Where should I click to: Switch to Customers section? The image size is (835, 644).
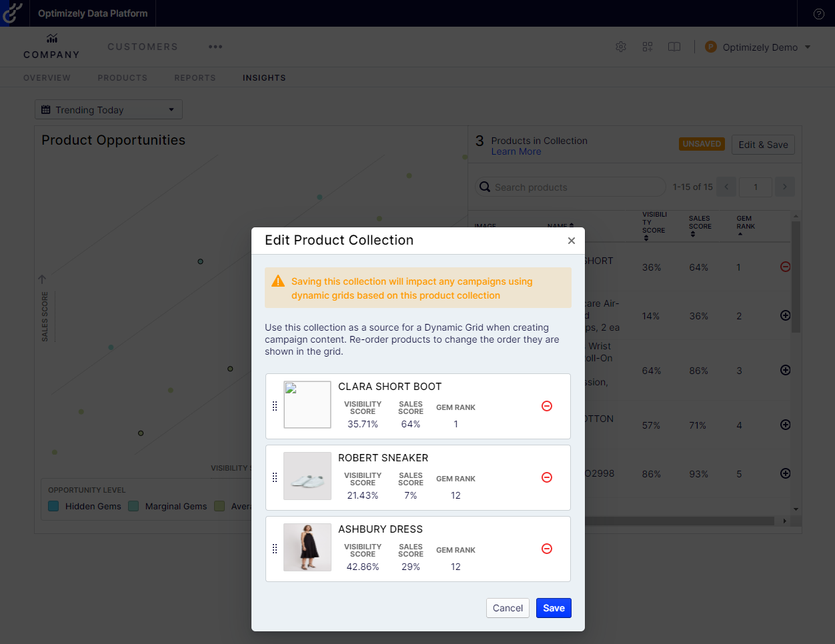point(143,47)
